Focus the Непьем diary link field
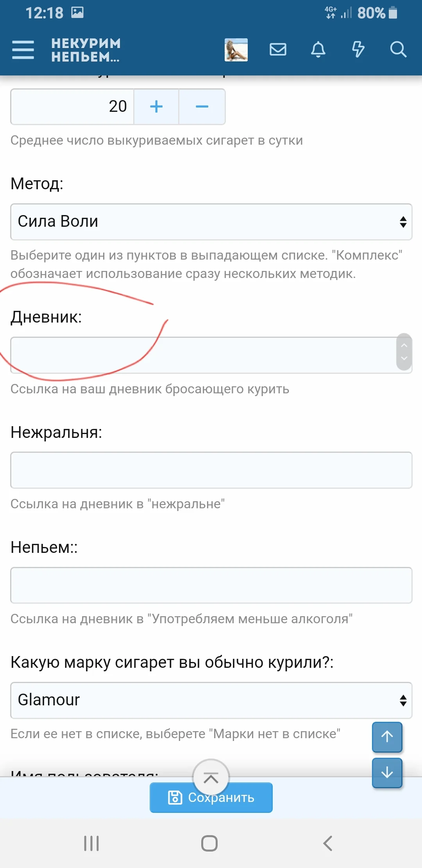The height and width of the screenshot is (868, 422). 211,585
